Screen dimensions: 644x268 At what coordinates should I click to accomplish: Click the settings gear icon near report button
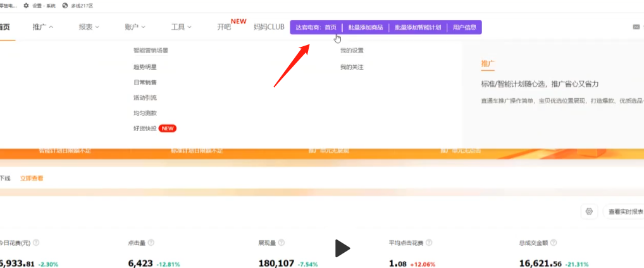(x=589, y=212)
